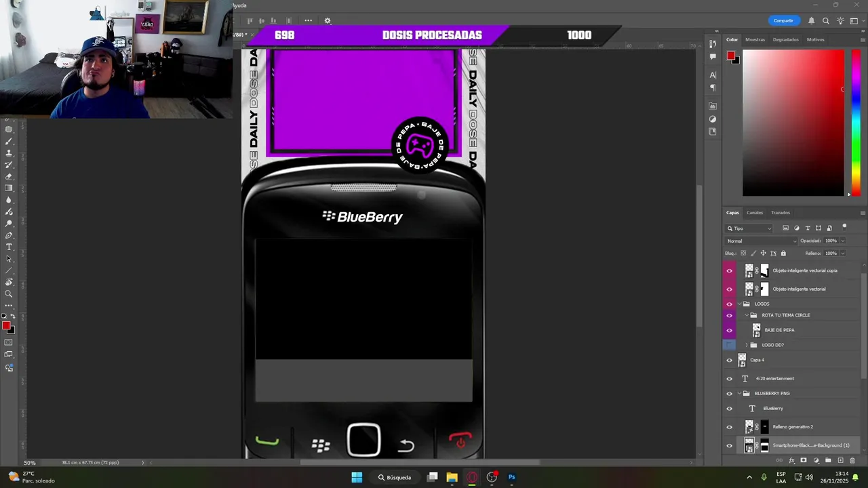Viewport: 868px width, 488px height.
Task: Click the taskbar Búsqueda box
Action: [395, 477]
